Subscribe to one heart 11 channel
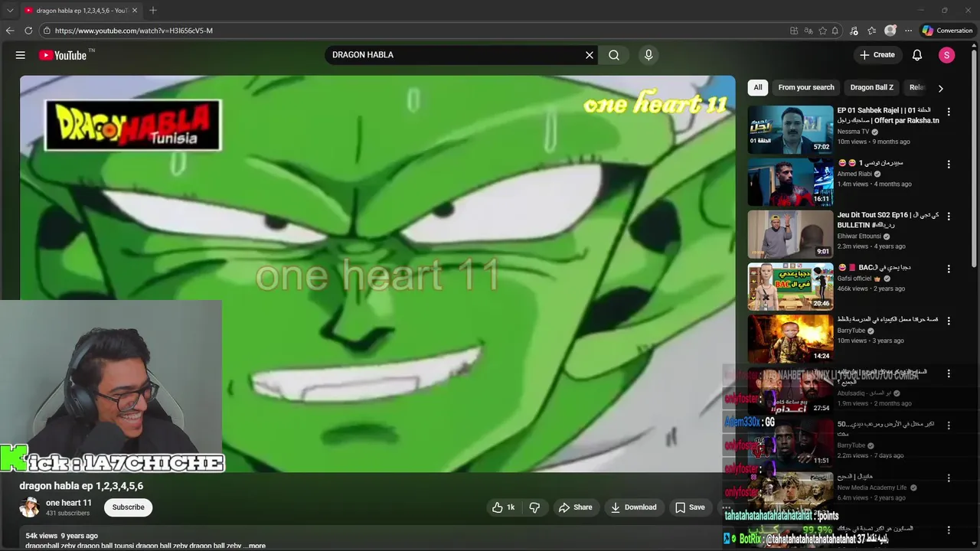 pos(128,507)
